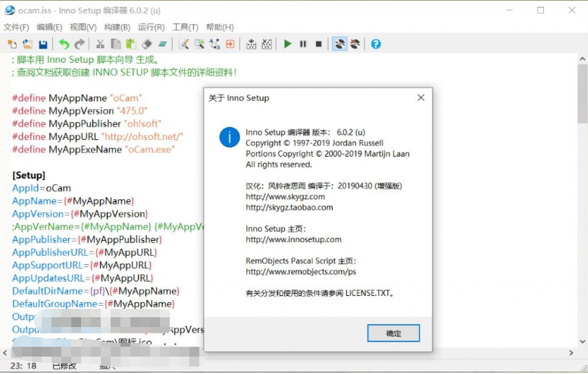
Task: Stop the run with the black square icon
Action: pyautogui.click(x=318, y=45)
